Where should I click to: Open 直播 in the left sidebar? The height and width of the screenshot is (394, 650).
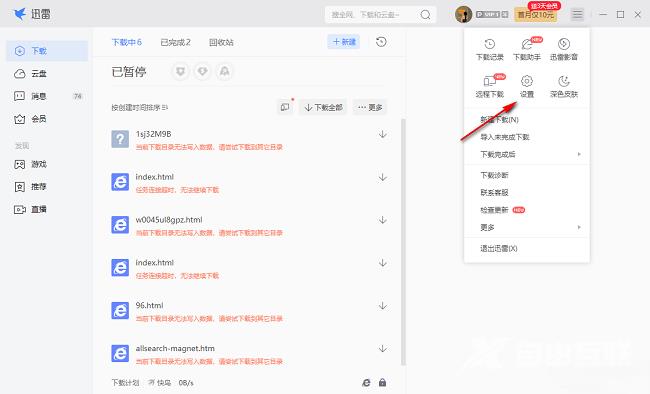47,209
